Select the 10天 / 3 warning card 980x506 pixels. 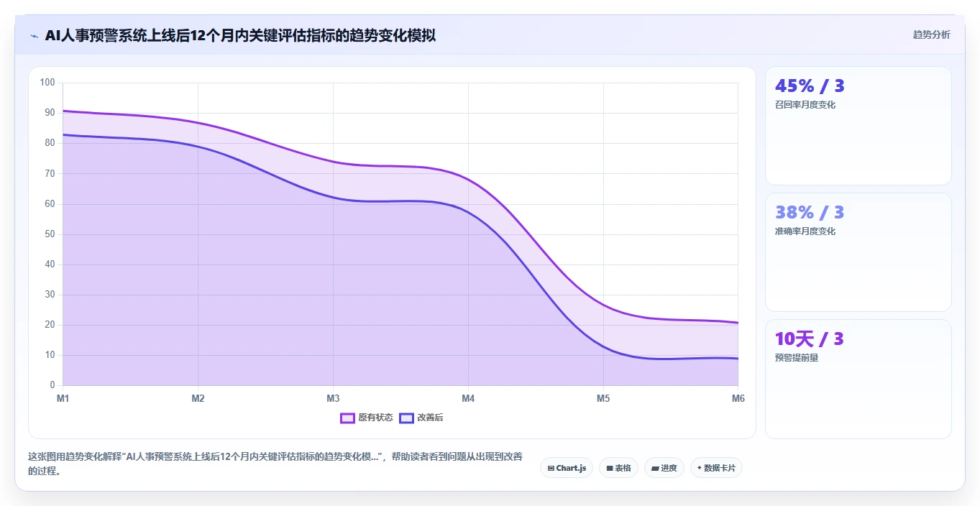coord(858,379)
